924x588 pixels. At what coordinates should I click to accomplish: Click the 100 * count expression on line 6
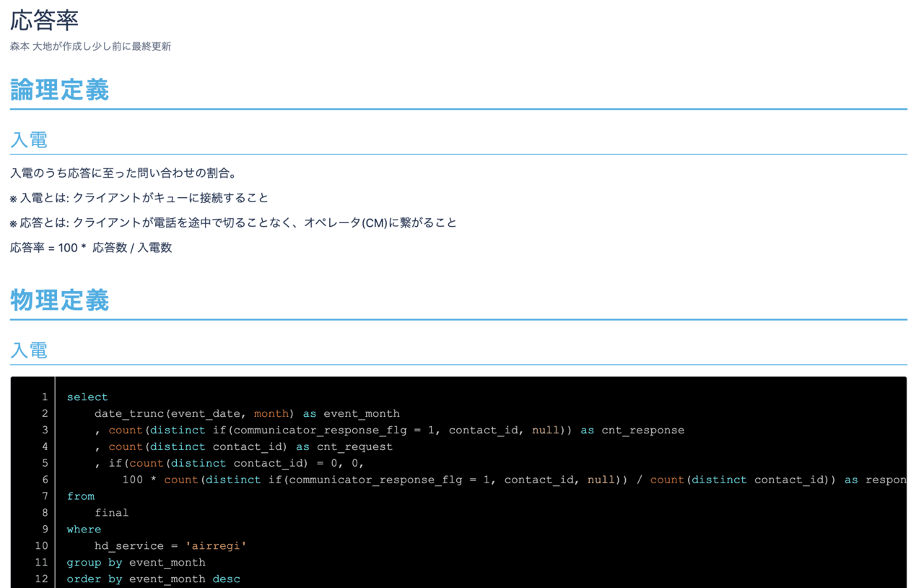(x=514, y=480)
